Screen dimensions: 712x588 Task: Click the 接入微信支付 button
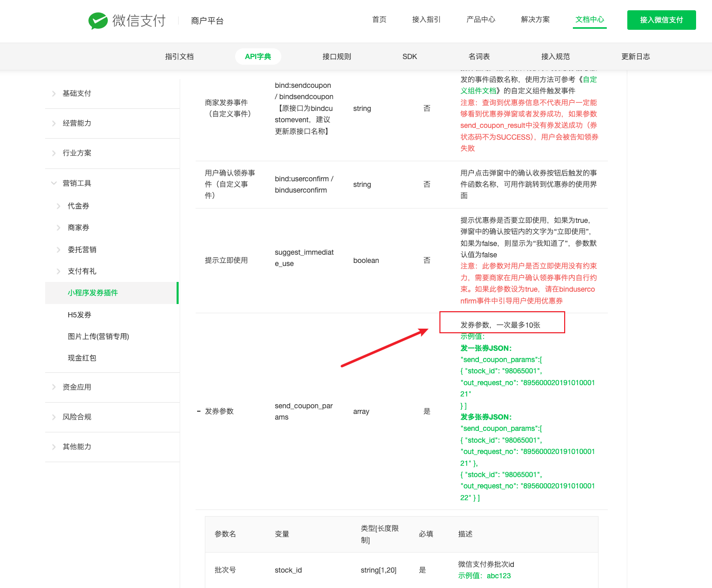(661, 20)
